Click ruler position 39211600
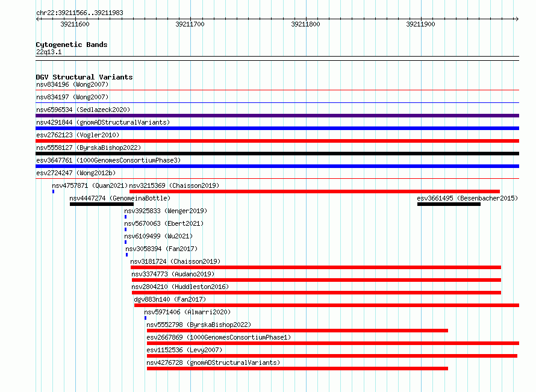 (x=75, y=24)
